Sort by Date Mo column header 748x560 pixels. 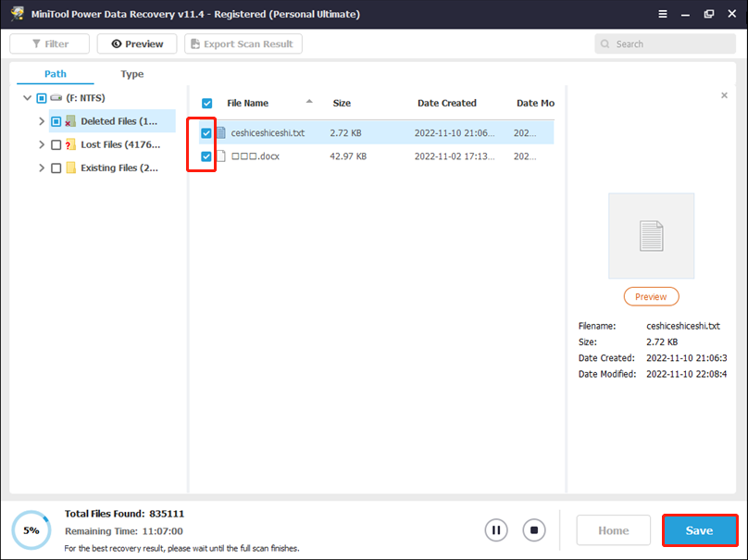[535, 103]
